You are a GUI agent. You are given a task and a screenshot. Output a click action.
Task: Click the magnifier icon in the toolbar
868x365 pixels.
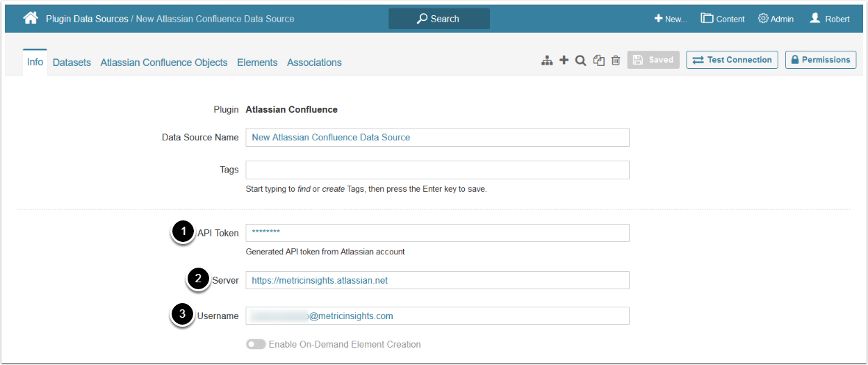(x=580, y=60)
